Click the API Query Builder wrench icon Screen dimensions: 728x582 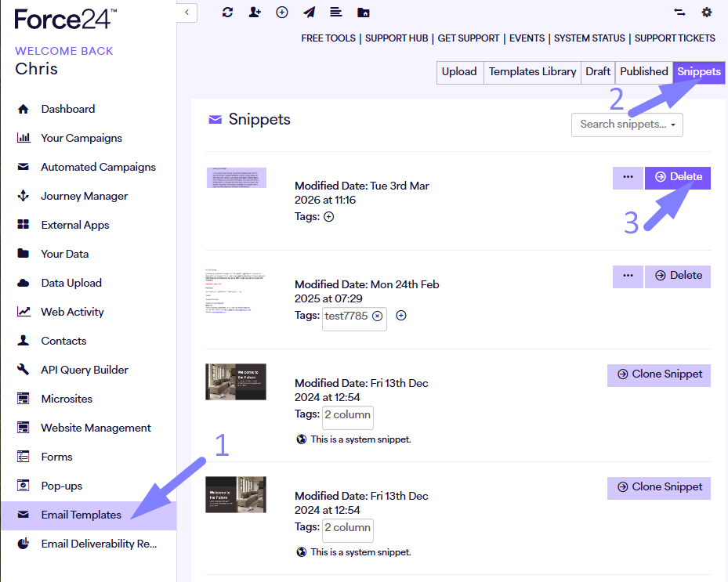(x=24, y=370)
